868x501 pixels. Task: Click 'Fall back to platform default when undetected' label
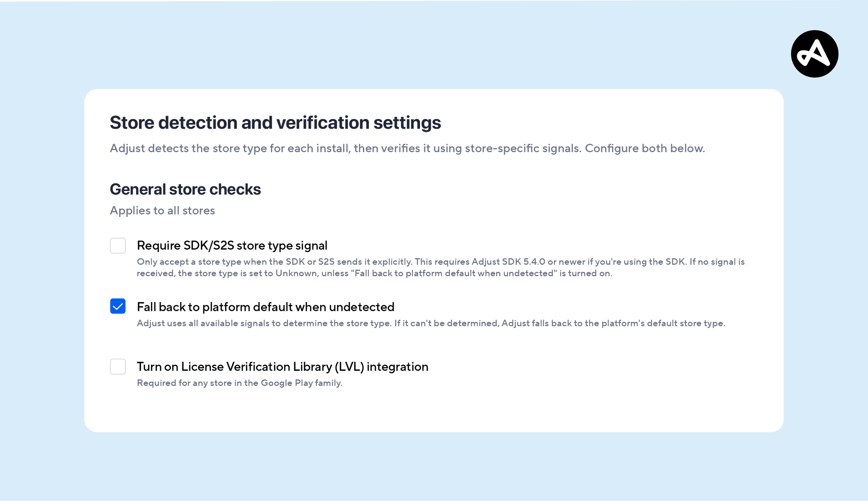[x=266, y=307]
